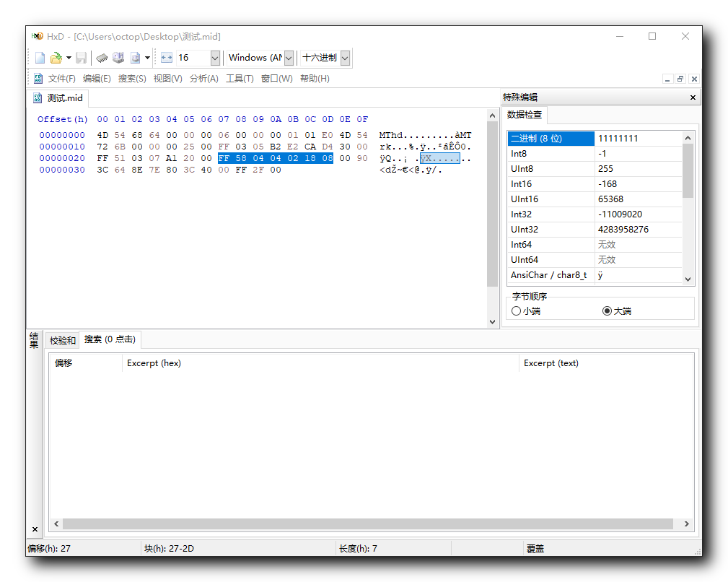Click the Excerpt (text) column header
The image size is (728, 582).
pos(606,363)
